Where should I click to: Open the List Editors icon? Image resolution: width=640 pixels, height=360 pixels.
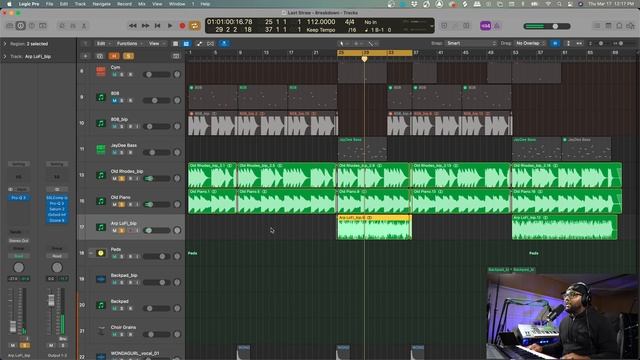pyautogui.click(x=597, y=26)
